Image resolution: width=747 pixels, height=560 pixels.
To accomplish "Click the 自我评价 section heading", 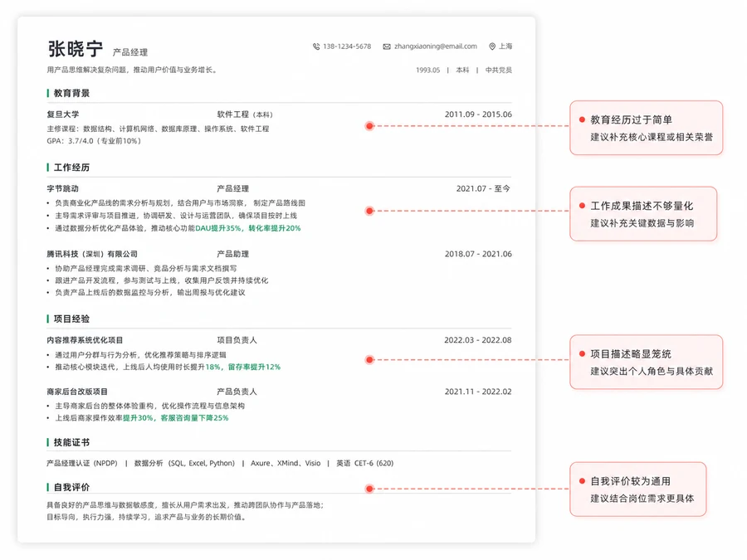I will pos(71,487).
